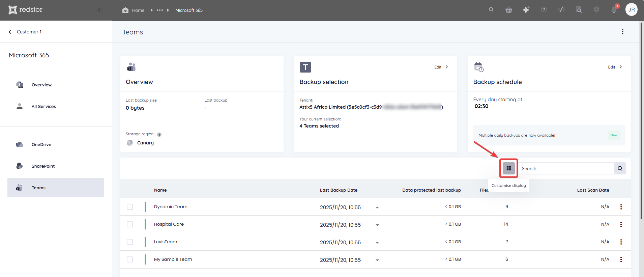Viewport: 644px width, 277px height.
Task: Click the Backup selection Teams T icon
Action: coord(305,67)
